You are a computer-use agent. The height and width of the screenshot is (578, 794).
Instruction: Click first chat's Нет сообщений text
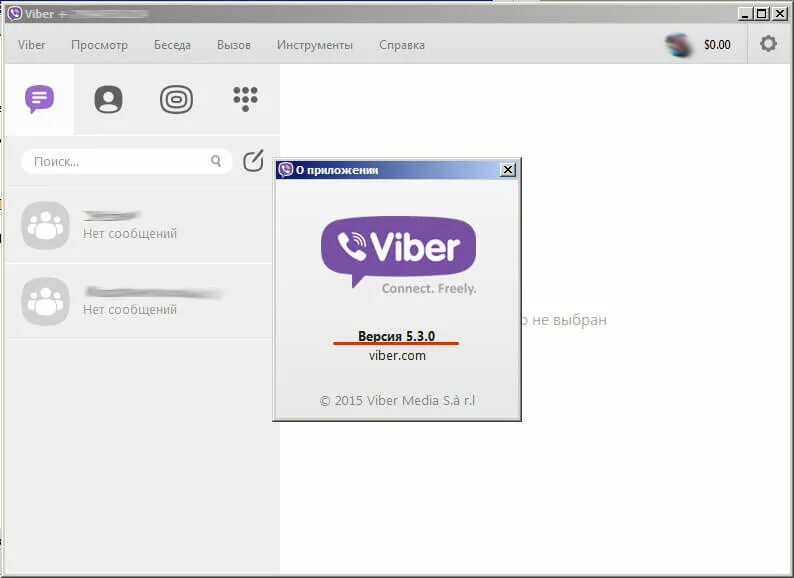(x=130, y=234)
